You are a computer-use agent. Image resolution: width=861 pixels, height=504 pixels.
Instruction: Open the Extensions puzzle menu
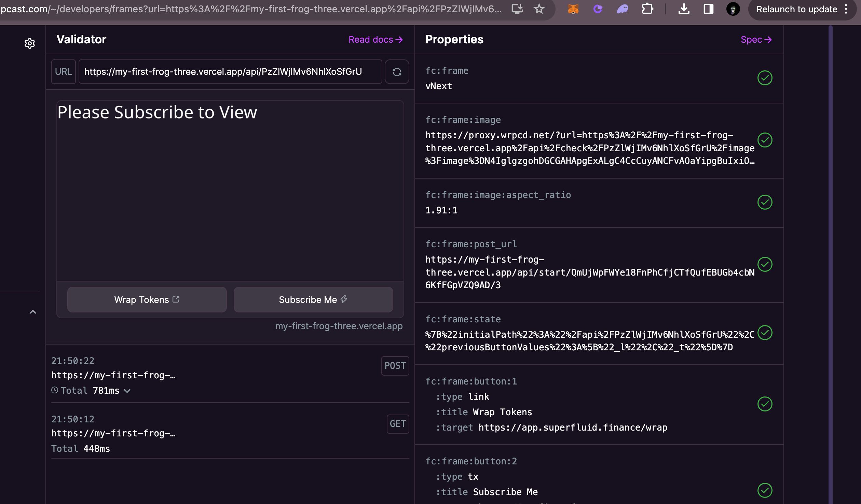click(647, 9)
